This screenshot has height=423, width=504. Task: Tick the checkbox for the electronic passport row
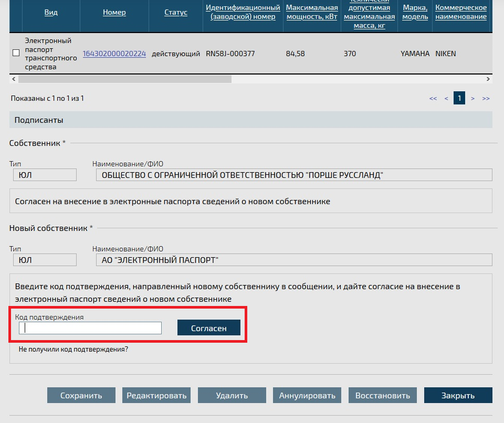16,52
